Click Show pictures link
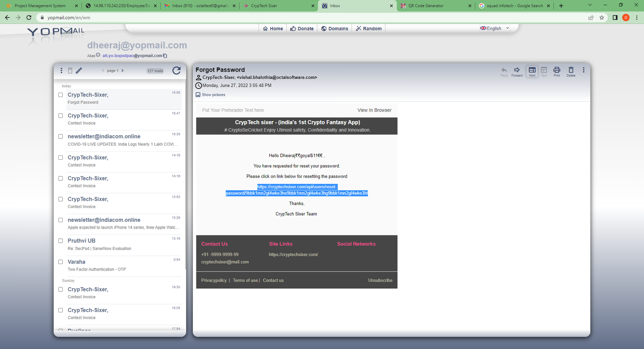The height and width of the screenshot is (349, 644). click(213, 95)
